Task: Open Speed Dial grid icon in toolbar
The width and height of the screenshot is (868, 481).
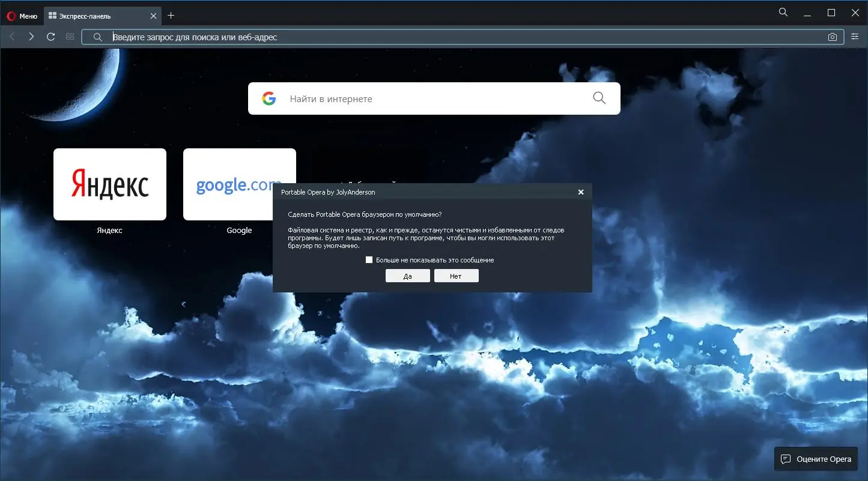Action: tap(70, 37)
